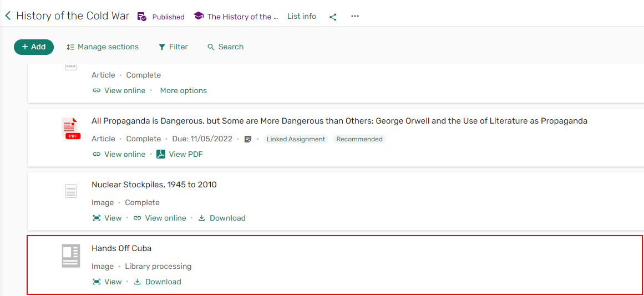
Task: Open Manage sections
Action: pos(102,47)
